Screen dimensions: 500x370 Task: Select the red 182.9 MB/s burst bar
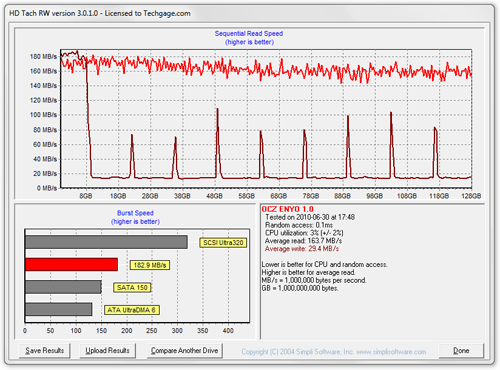(x=71, y=264)
